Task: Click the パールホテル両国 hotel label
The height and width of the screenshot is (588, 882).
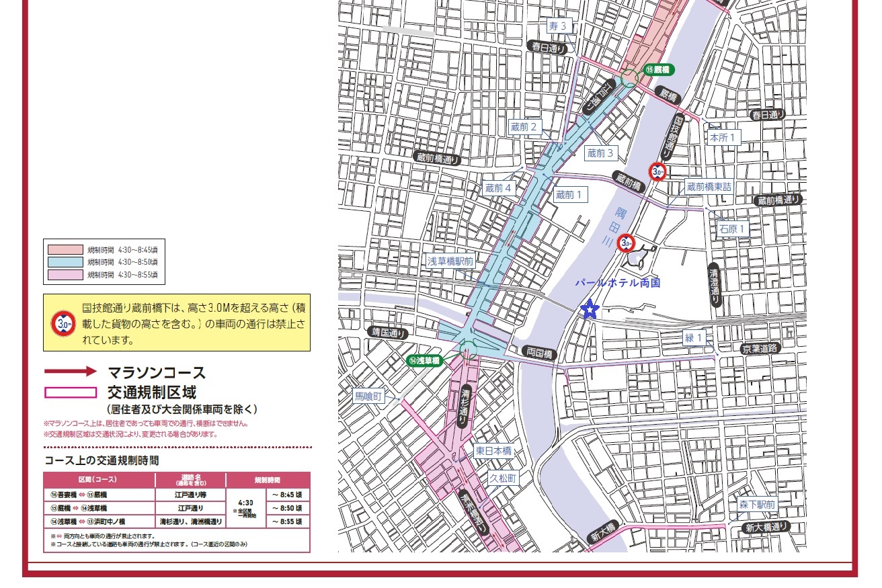Action: 618,283
